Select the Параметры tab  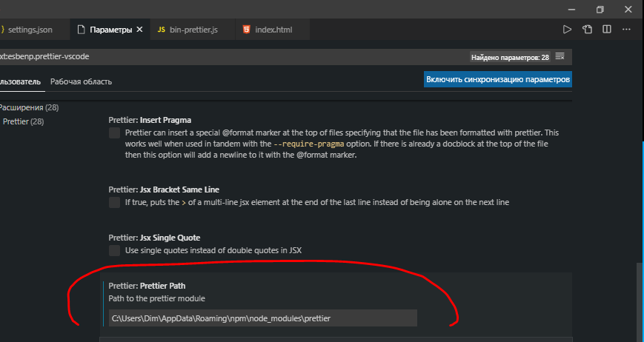(111, 30)
